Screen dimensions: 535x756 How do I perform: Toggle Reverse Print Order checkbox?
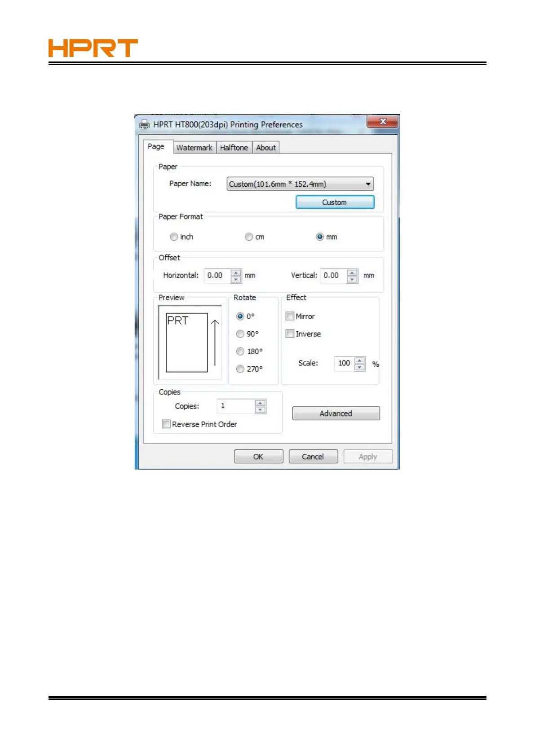[x=166, y=424]
